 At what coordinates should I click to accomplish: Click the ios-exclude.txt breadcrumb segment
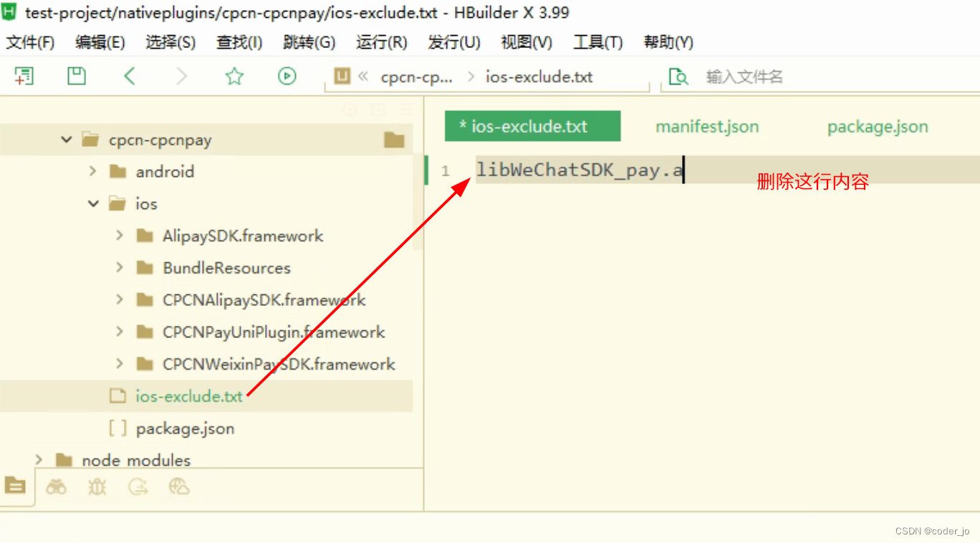click(539, 77)
